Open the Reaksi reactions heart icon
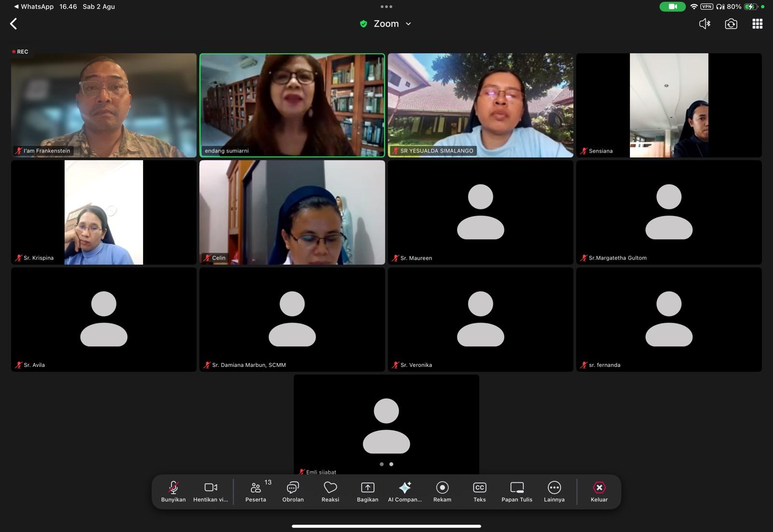 pos(330,491)
